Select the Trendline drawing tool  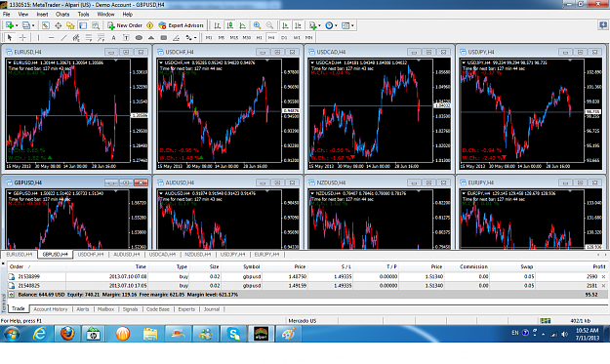coord(63,38)
